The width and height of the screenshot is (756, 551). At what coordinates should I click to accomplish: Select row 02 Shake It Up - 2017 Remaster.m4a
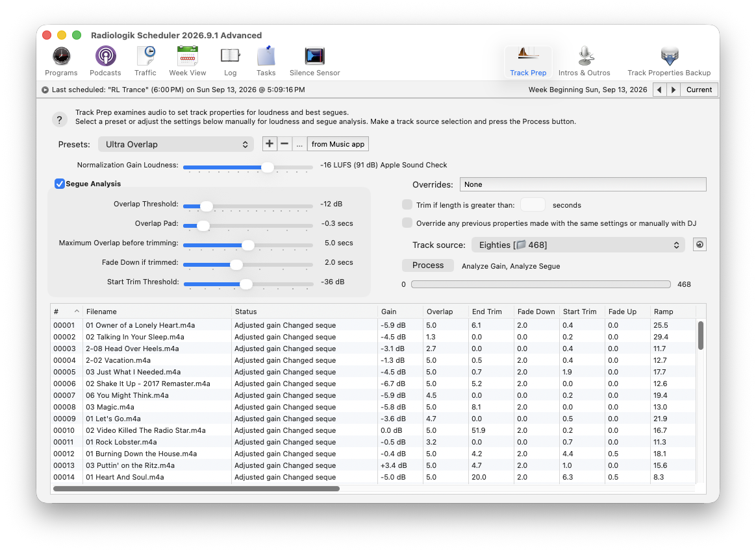[x=373, y=384]
